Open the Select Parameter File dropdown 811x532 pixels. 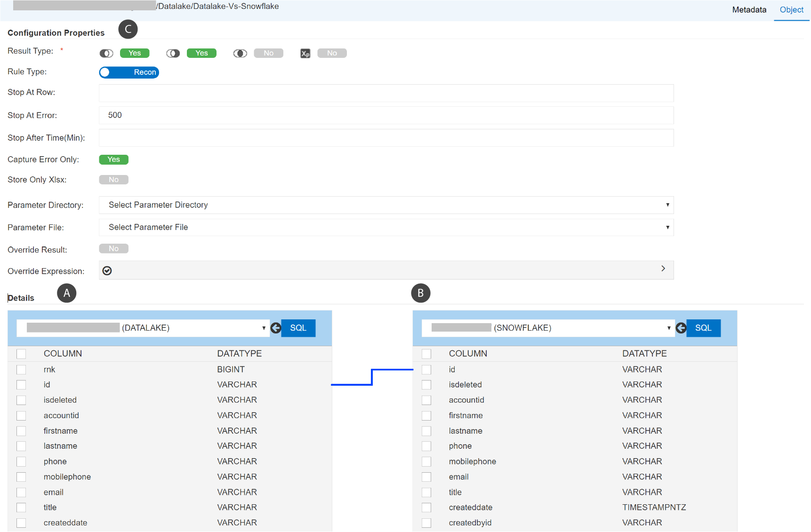click(x=386, y=228)
